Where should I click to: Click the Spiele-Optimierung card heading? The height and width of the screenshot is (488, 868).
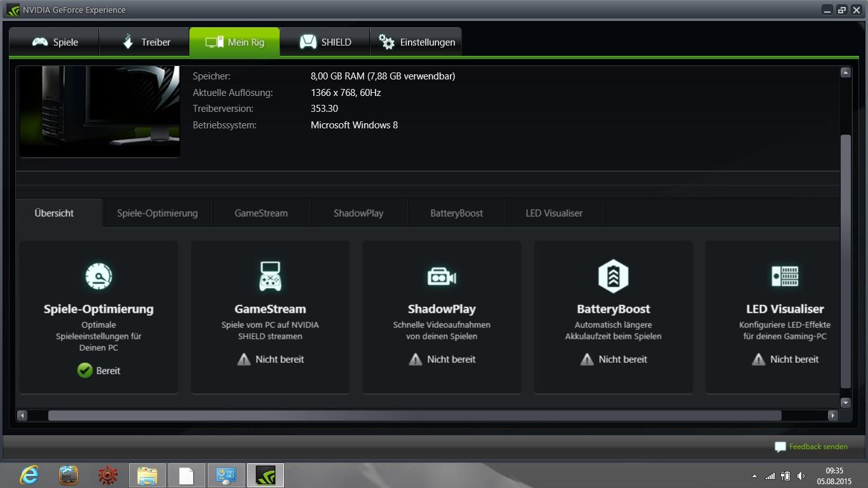98,309
